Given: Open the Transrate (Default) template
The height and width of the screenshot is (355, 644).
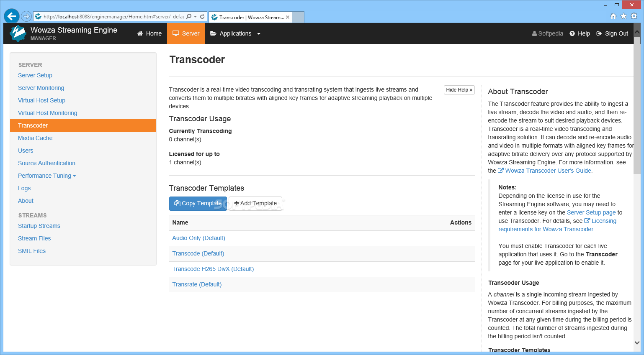Looking at the screenshot, I should (x=197, y=284).
